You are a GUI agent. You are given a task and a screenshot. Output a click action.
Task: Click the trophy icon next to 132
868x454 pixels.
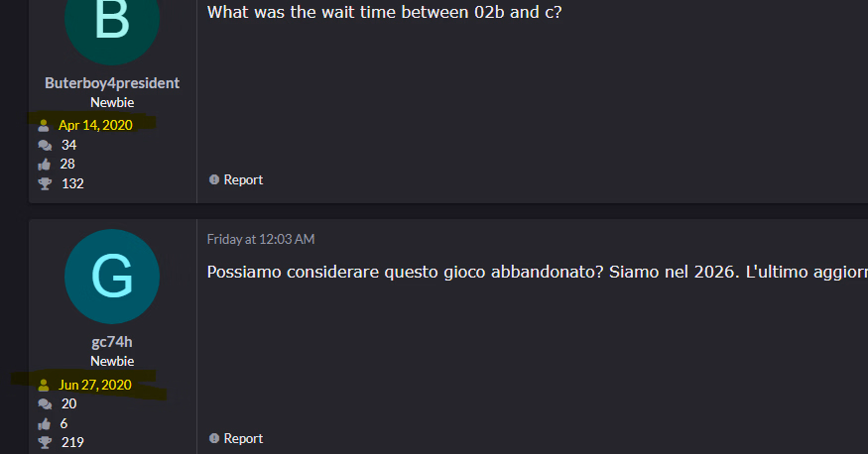[44, 183]
